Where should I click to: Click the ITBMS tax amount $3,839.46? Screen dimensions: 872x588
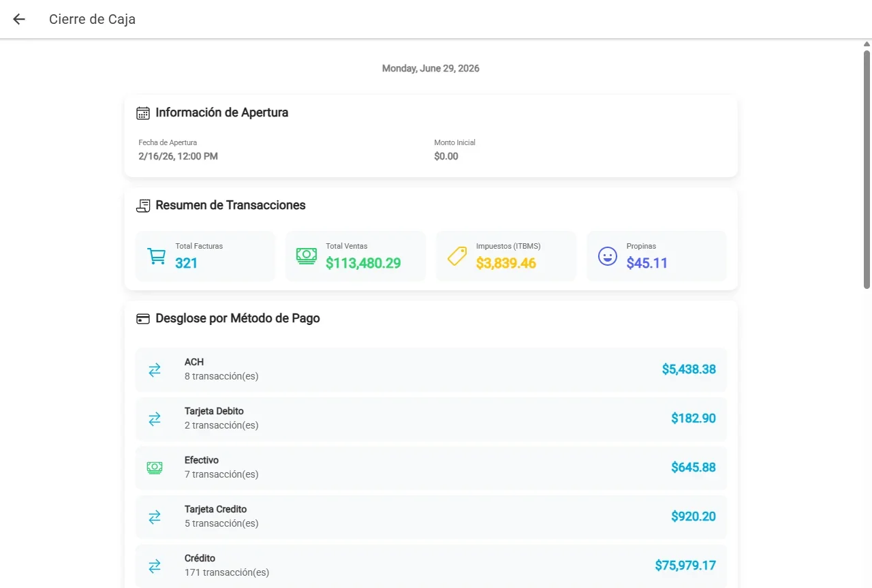point(506,263)
